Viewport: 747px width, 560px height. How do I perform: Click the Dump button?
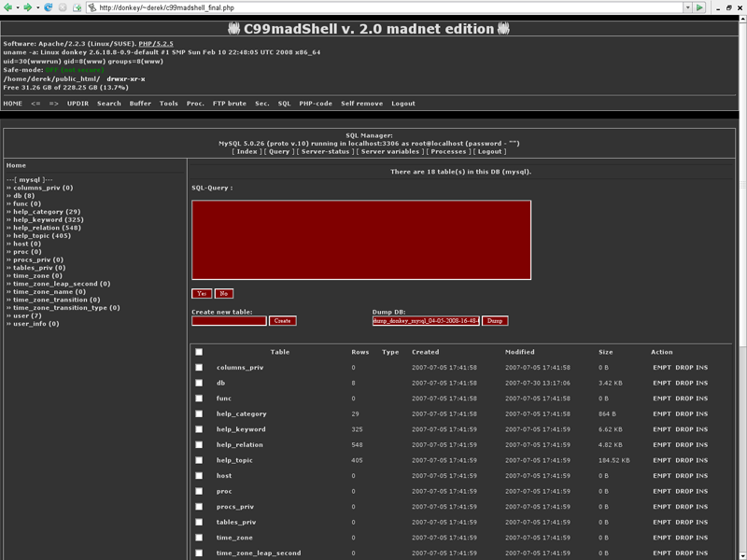click(x=495, y=321)
